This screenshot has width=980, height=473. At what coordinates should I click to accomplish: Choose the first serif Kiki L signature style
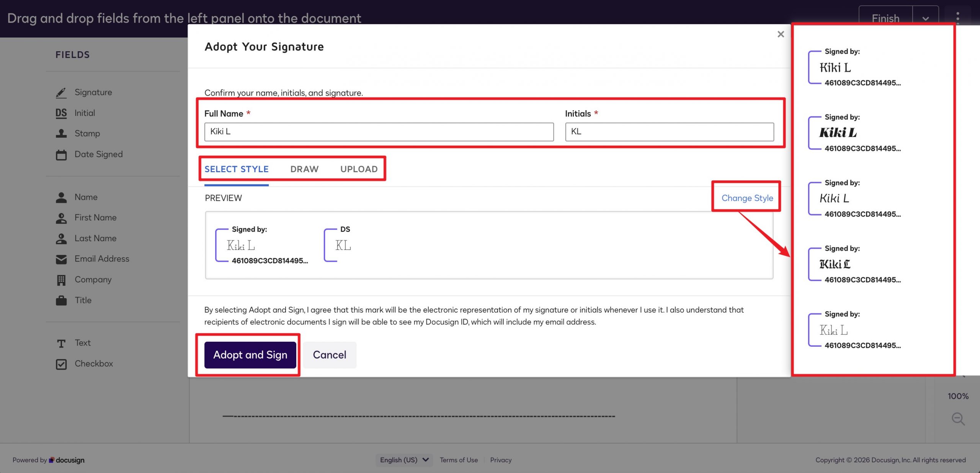(x=854, y=67)
